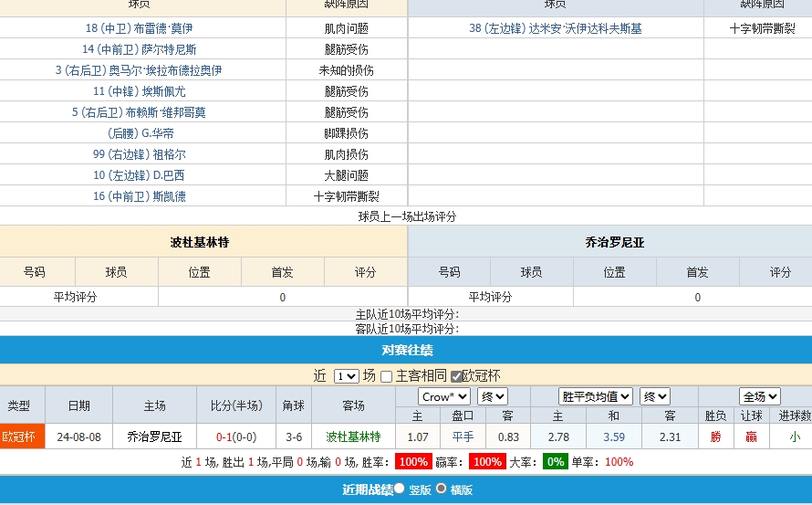Open the 全场 dropdown
The height and width of the screenshot is (505, 812).
(x=759, y=396)
